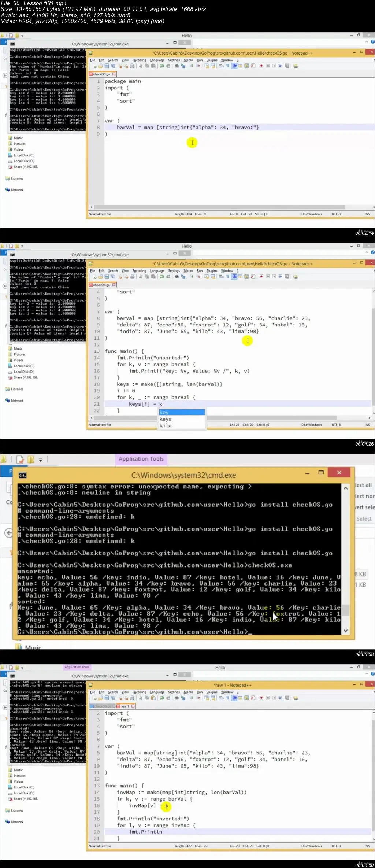Toggle Indent Guide button in first frame toolbar
This screenshot has height=868, width=375.
(x=234, y=66)
